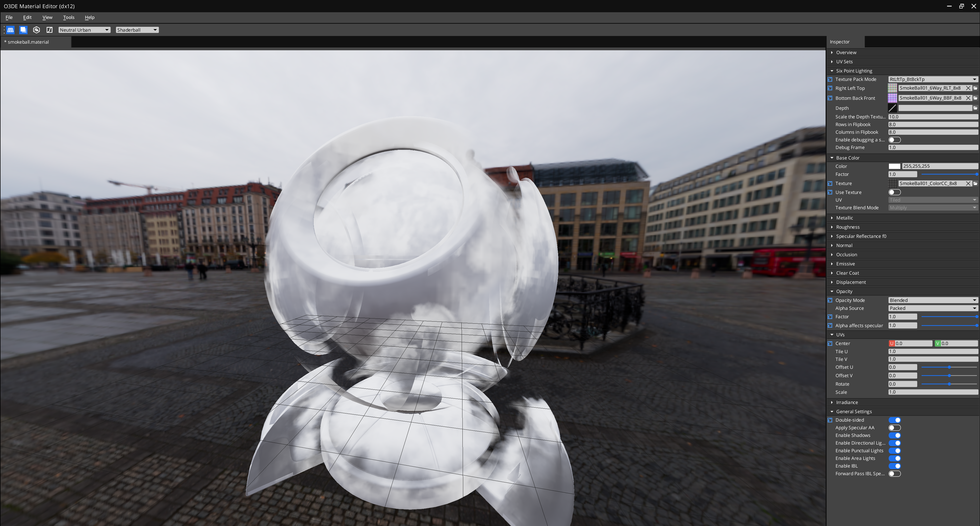Toggle the alternate skybox icon
980x526 pixels.
tap(36, 30)
